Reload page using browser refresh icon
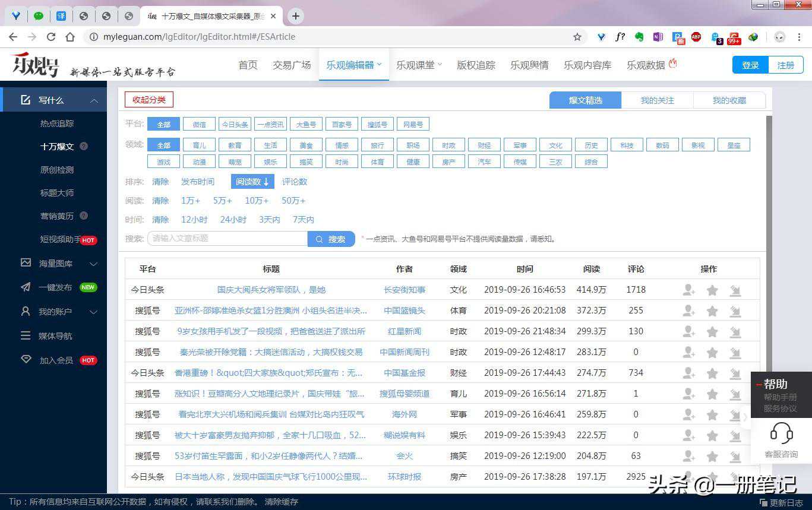 pos(51,37)
